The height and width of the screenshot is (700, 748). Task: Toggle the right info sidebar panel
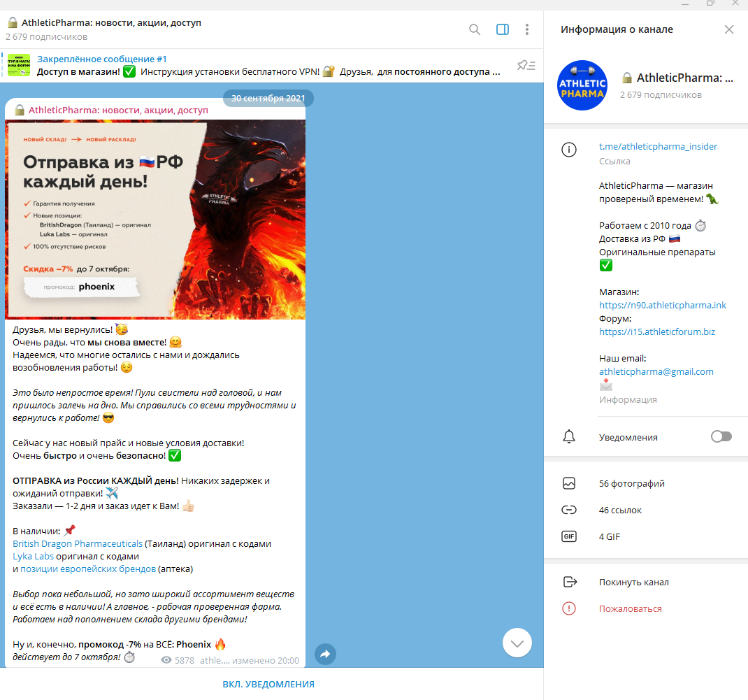click(x=502, y=29)
